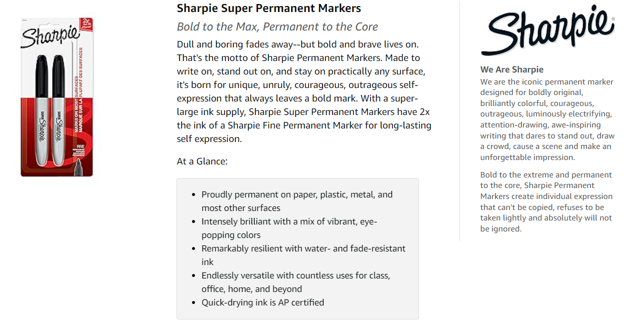Click the 'Proudly permanent on paper' bullet
The width and height of the screenshot is (644, 326).
pyautogui.click(x=297, y=201)
